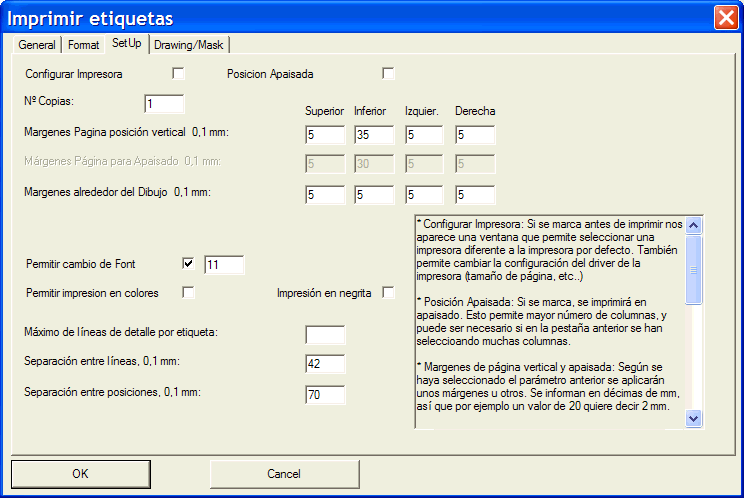
Task: Enable Permitir impresion en colores
Action: tap(189, 293)
